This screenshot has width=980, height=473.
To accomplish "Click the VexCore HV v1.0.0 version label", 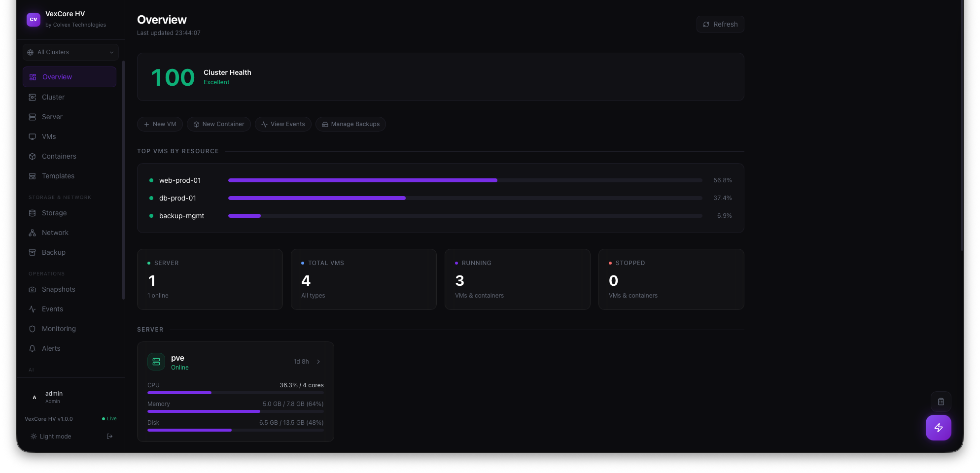I will click(49, 419).
